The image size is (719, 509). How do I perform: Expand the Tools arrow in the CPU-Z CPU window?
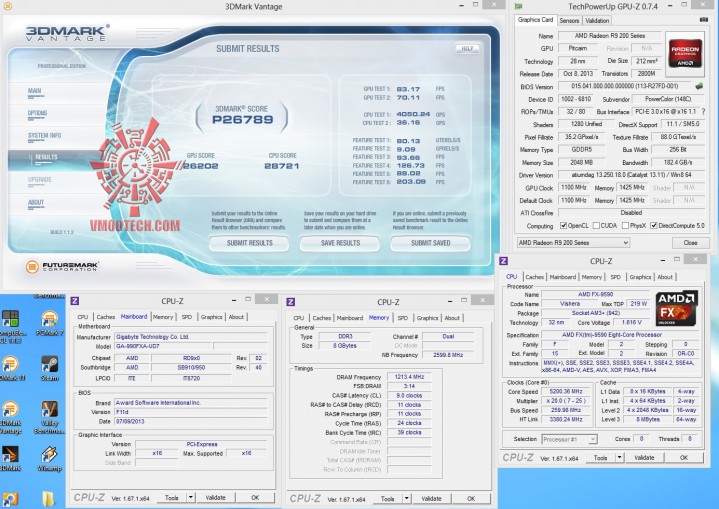pos(619,458)
